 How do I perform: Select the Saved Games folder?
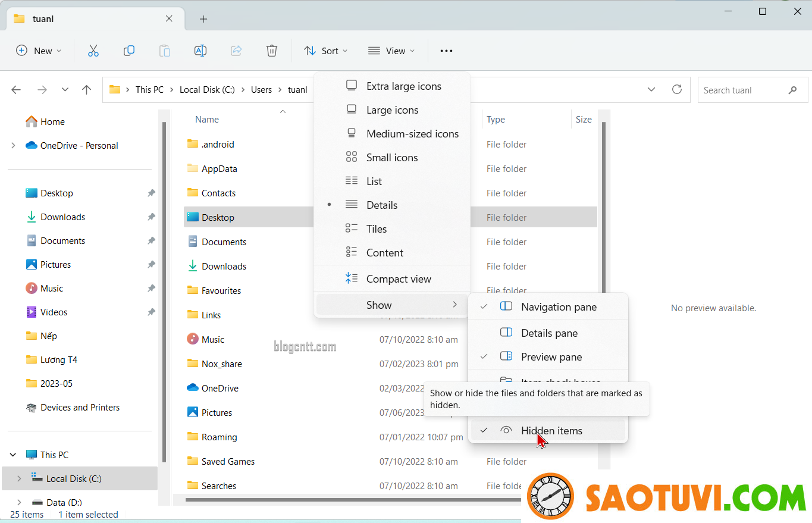coord(221,461)
